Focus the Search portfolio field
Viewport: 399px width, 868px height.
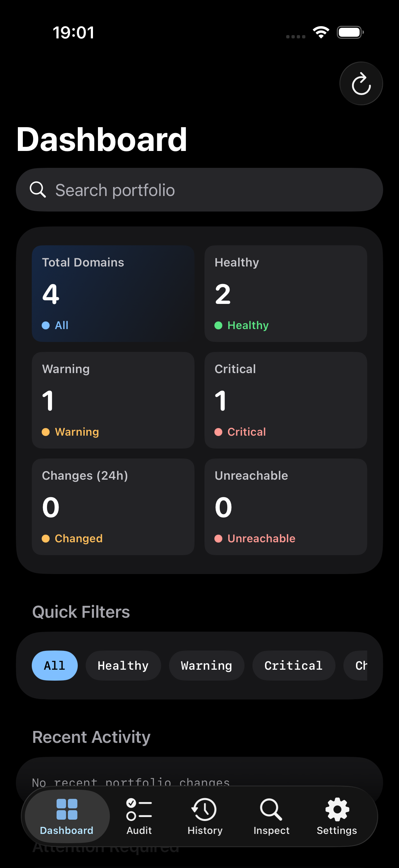point(199,190)
